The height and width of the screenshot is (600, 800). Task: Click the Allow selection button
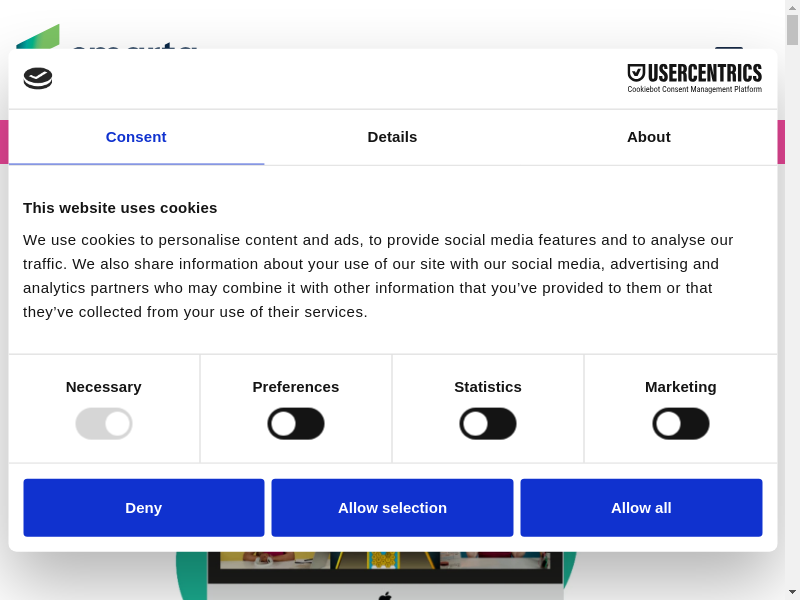tap(392, 508)
